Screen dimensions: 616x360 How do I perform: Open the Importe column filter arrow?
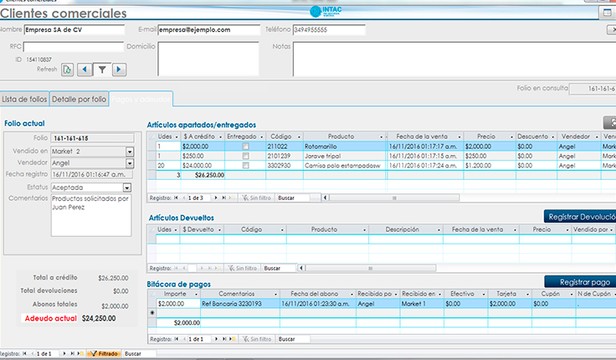point(196,294)
